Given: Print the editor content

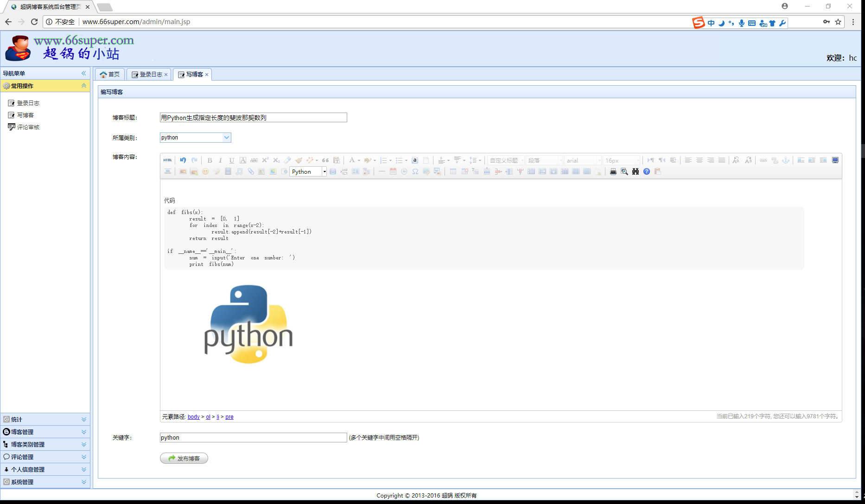Looking at the screenshot, I should (613, 171).
